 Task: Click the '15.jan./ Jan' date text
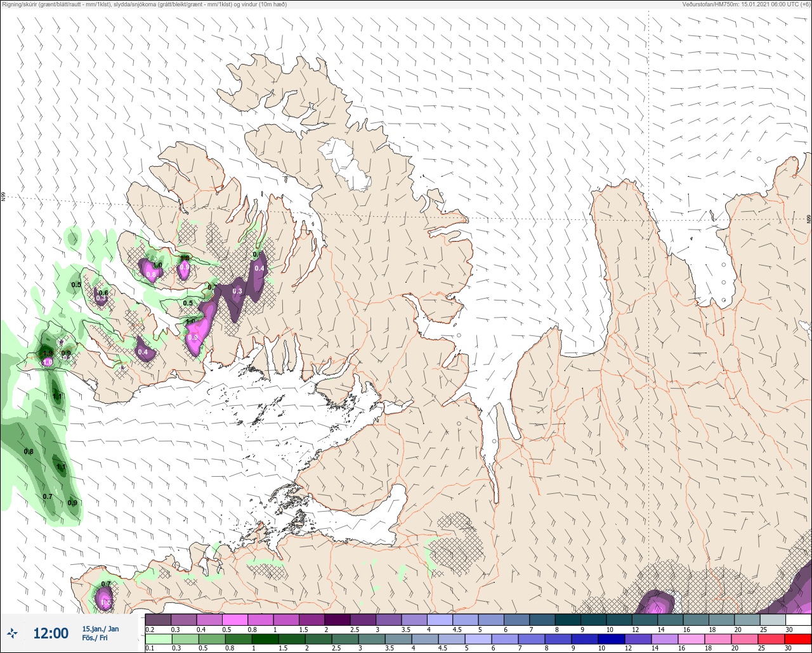point(100,628)
